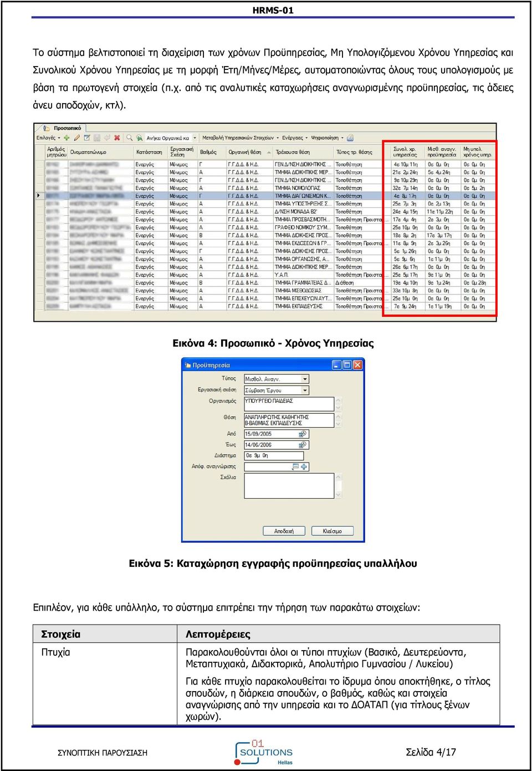The image size is (532, 771).
Task: Expand the Εργασιακή σχέση combo box
Action: tap(305, 390)
